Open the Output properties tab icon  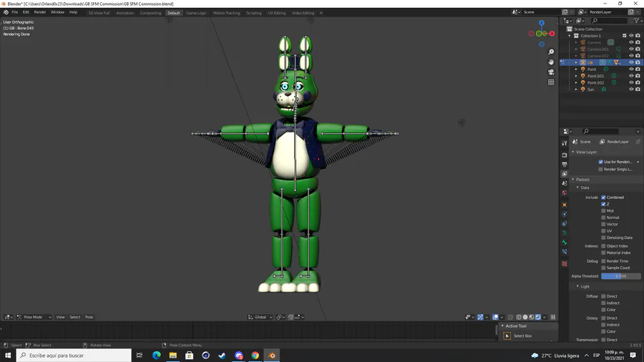pos(565,165)
